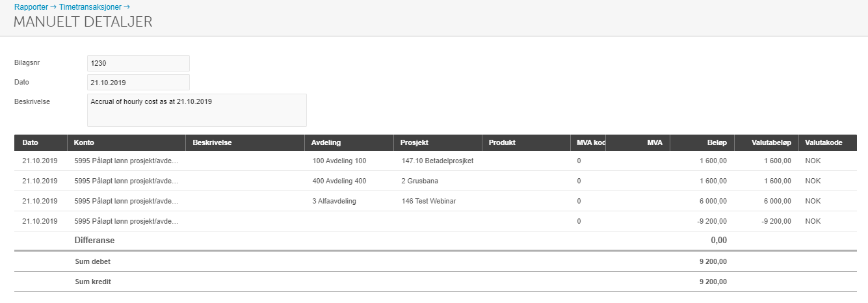
Task: Click the Avdeling column header
Action: [349, 142]
